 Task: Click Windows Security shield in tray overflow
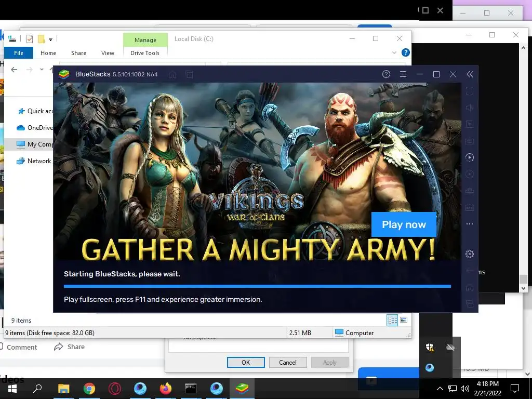(430, 347)
